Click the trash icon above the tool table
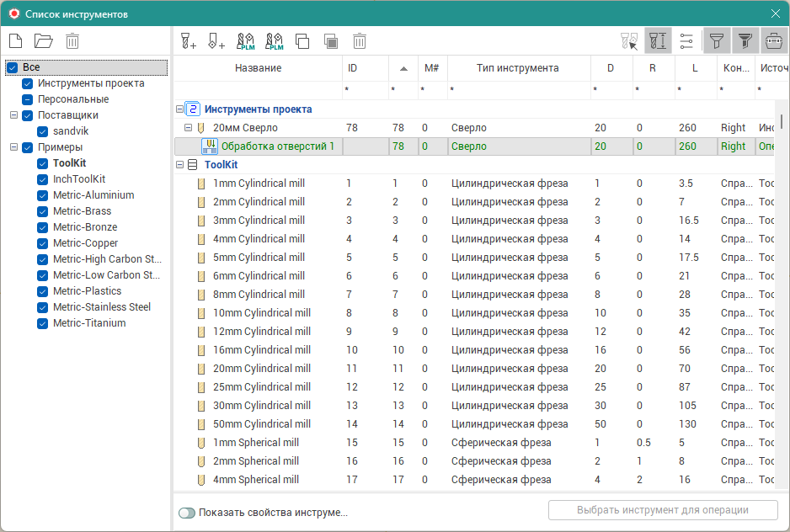 pyautogui.click(x=360, y=40)
